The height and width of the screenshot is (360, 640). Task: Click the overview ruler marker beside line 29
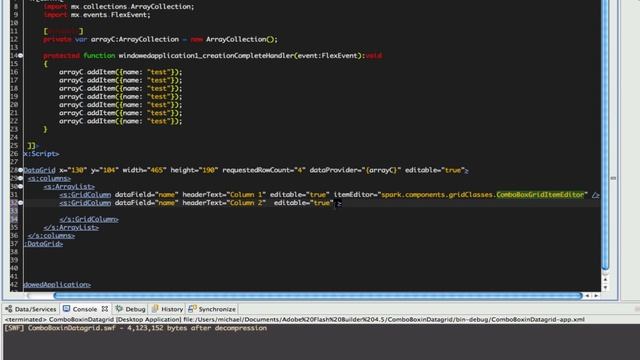[613, 178]
